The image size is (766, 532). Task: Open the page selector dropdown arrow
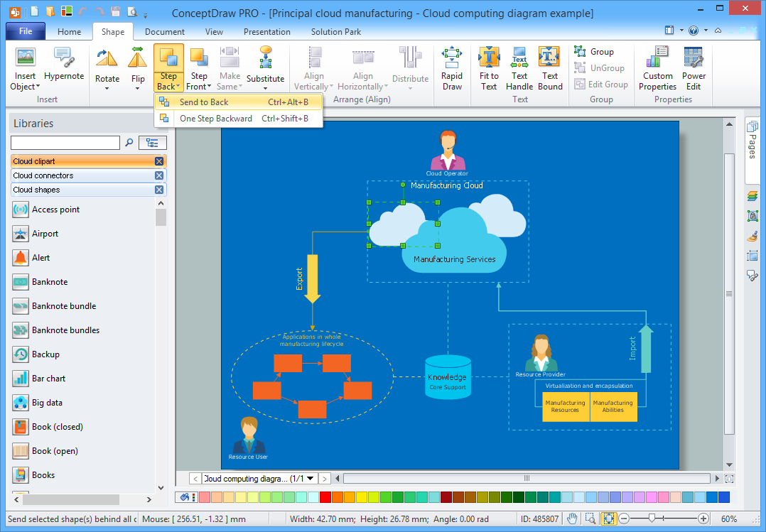(x=310, y=479)
